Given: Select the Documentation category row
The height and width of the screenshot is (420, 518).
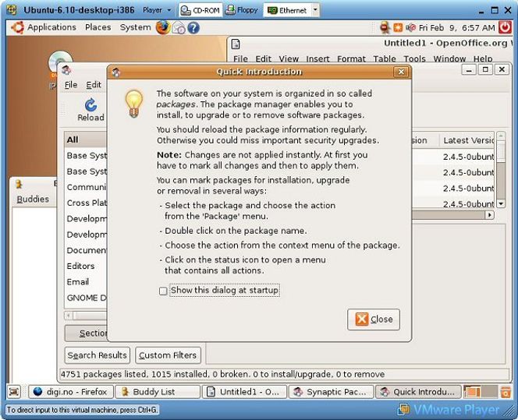Looking at the screenshot, I should pos(86,250).
